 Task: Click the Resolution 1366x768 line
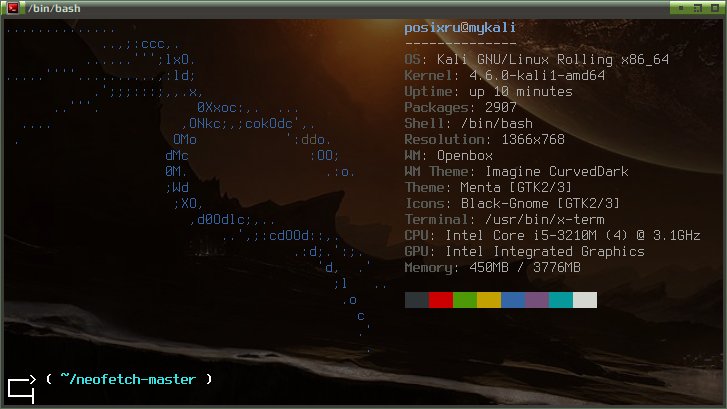coord(485,139)
